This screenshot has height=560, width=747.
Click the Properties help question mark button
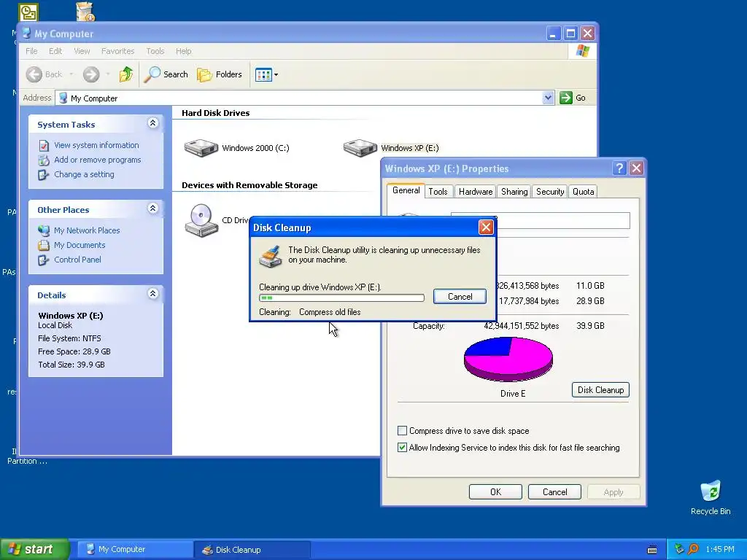619,168
